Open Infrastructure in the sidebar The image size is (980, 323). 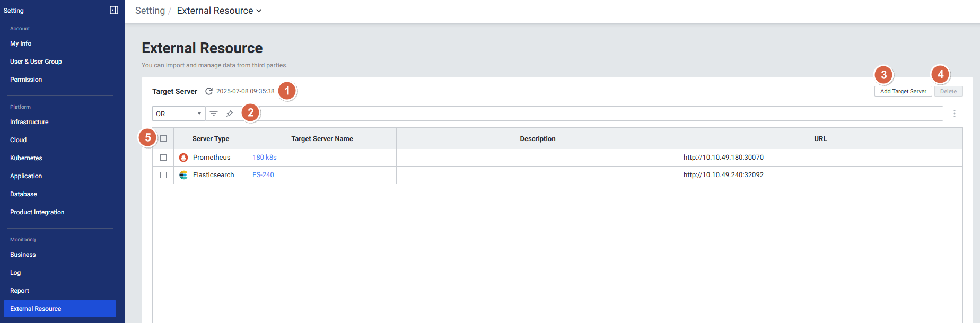[29, 122]
